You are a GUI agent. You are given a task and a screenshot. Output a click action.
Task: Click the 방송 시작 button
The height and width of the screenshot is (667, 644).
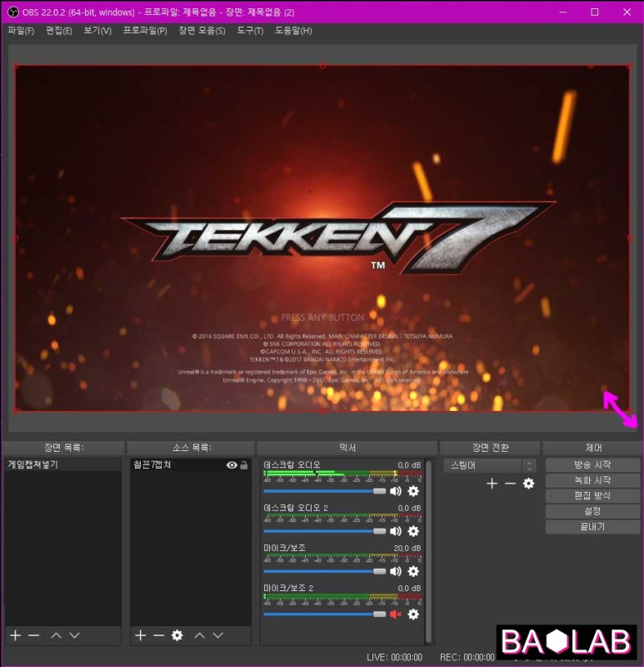(592, 465)
